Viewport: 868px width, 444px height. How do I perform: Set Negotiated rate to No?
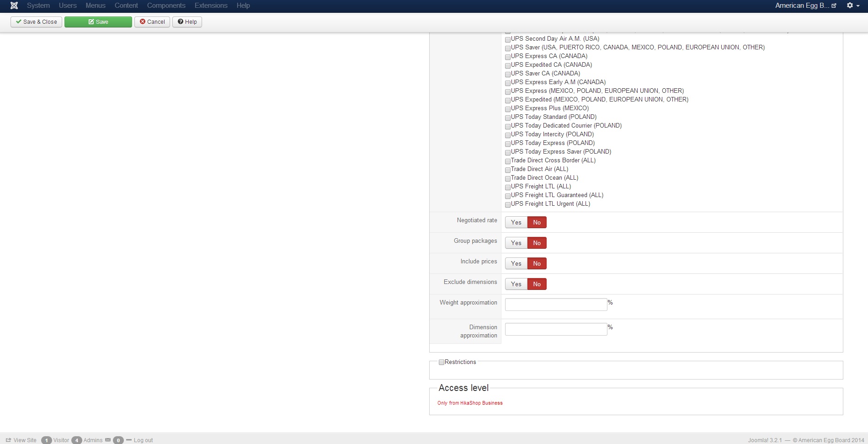click(x=537, y=223)
